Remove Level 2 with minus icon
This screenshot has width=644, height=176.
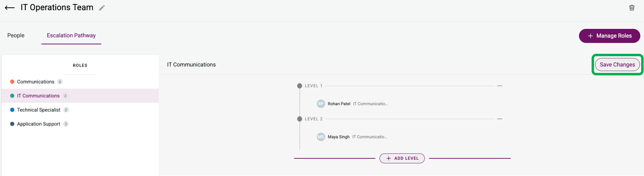pyautogui.click(x=500, y=119)
